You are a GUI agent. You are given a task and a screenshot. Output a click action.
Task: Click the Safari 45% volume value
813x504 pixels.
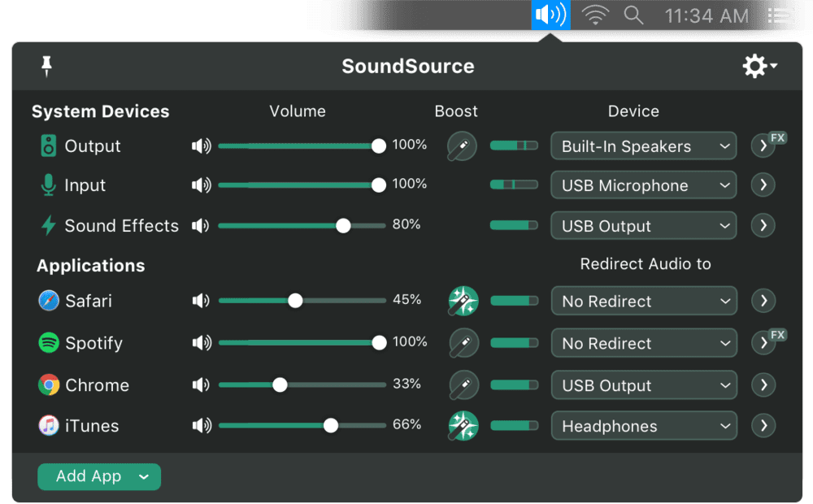(x=407, y=300)
